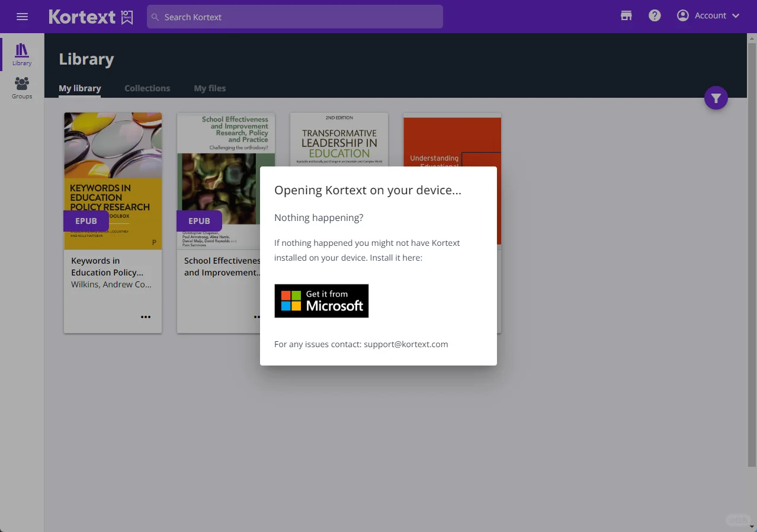Click EPUB badge on School Effectiveness book
757x532 pixels.
coord(199,221)
